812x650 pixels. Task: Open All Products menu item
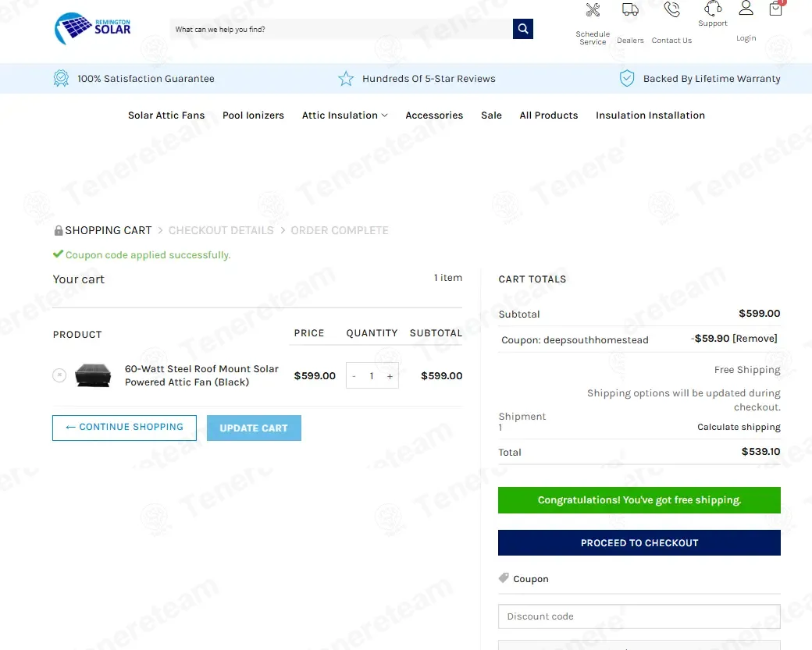(x=548, y=115)
